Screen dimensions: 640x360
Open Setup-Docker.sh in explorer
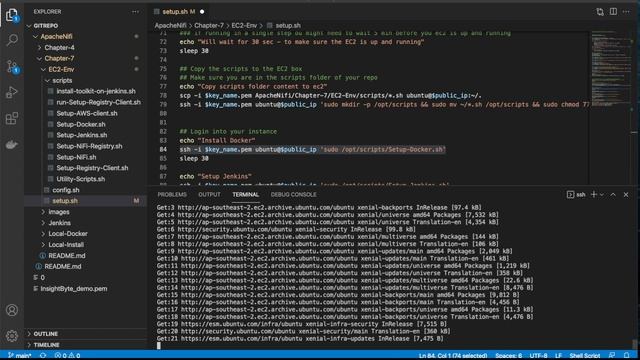coord(81,124)
